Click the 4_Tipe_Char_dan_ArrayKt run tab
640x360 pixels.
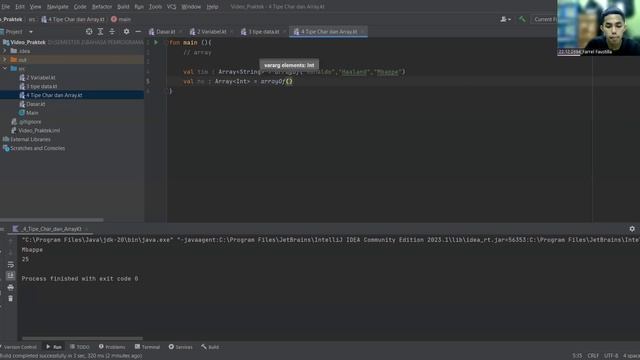(x=51, y=229)
